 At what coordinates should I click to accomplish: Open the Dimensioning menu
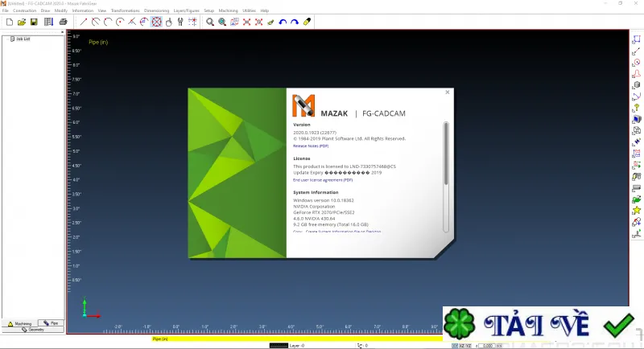click(x=156, y=10)
